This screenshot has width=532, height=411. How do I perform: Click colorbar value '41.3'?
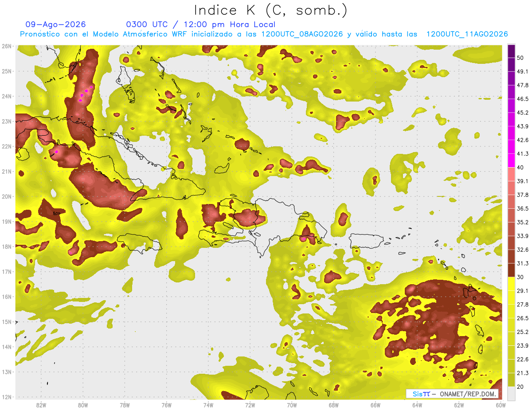point(523,154)
